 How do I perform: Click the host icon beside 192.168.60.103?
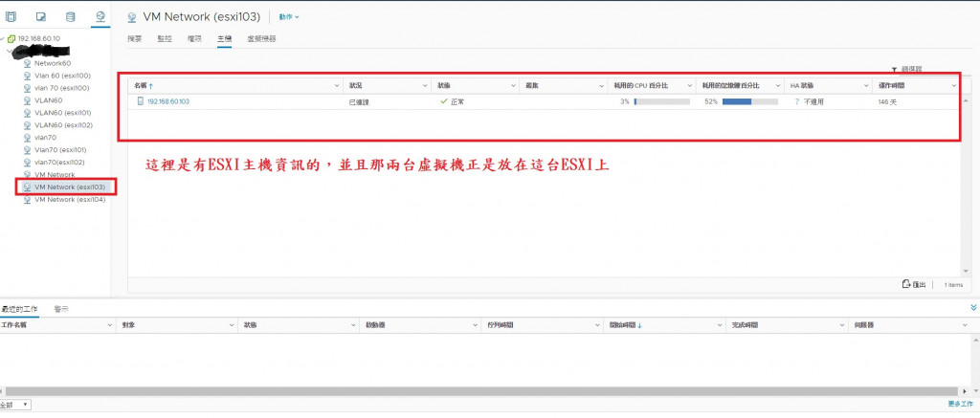140,101
